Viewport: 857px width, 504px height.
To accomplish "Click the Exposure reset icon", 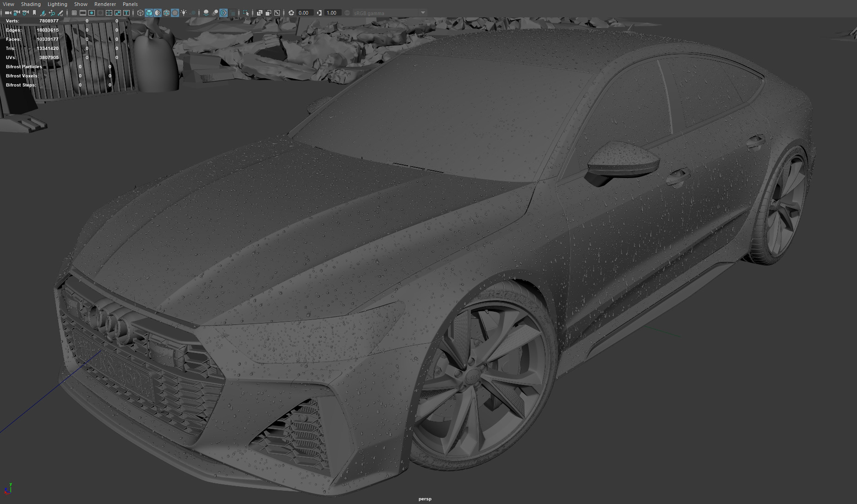I will [291, 13].
